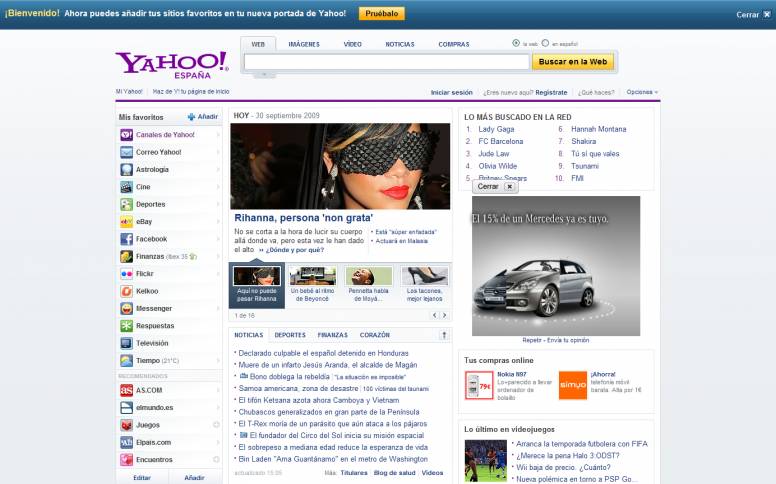Click the AS.COM recommended site icon
This screenshot has width=776, height=484.
[126, 390]
